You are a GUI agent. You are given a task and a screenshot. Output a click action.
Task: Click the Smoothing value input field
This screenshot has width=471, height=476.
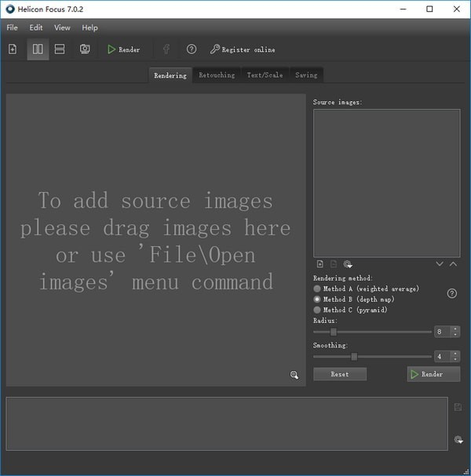click(441, 356)
